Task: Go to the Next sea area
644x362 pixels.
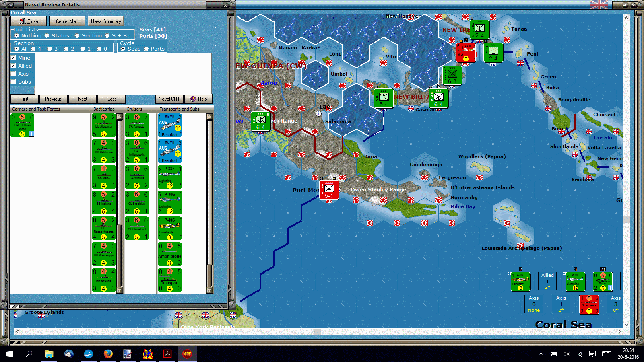Action: coord(83,99)
